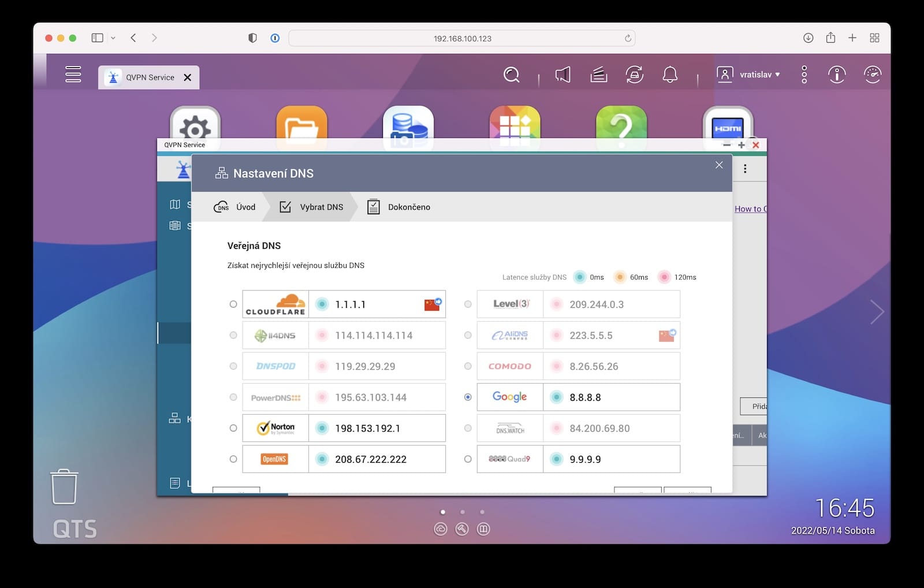The width and height of the screenshot is (924, 588).
Task: Click the DNSPod 119.29.29.29 address
Action: [365, 366]
